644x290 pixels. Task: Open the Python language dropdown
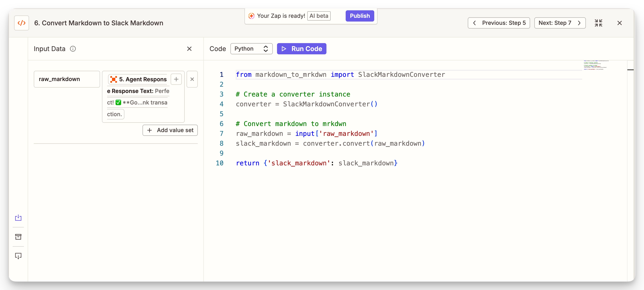251,49
